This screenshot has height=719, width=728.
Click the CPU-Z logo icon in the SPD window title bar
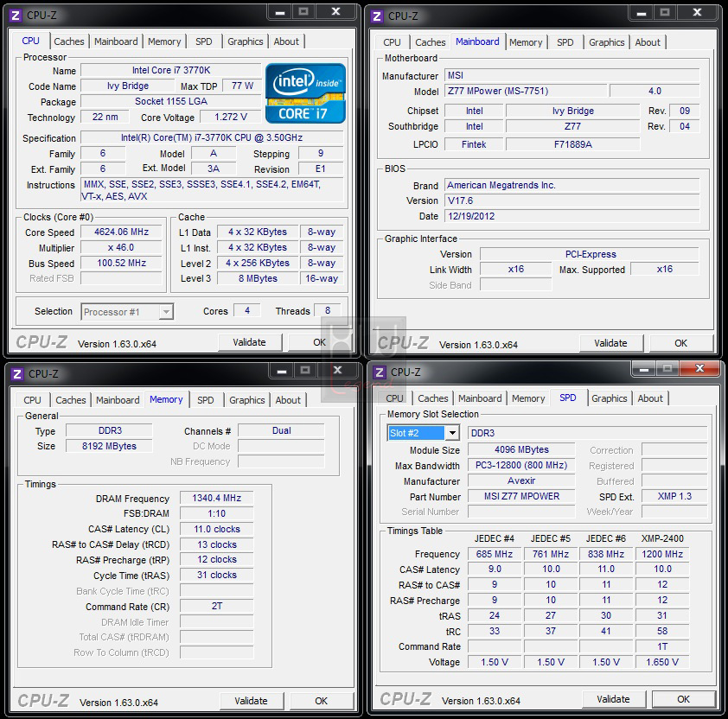click(x=380, y=372)
